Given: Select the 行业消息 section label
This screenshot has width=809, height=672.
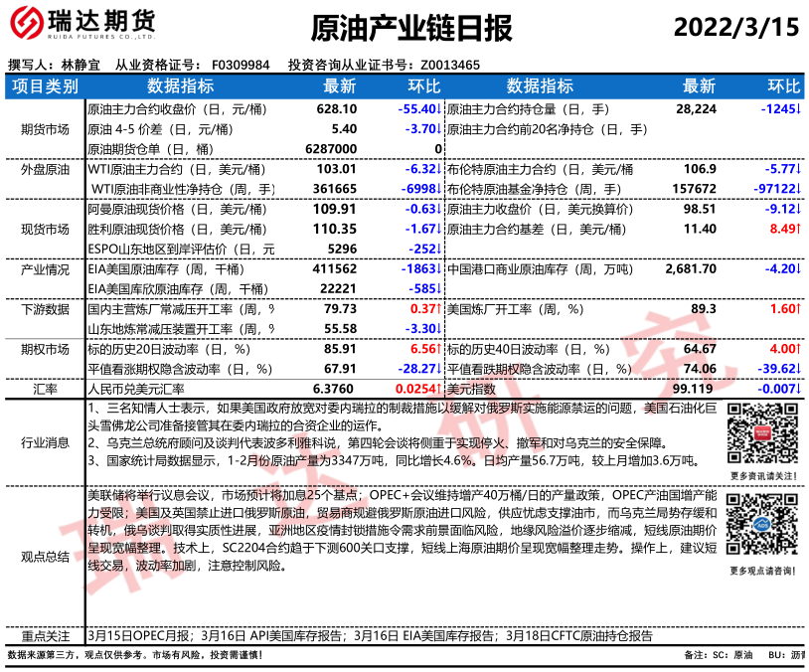Looking at the screenshot, I should (45, 441).
